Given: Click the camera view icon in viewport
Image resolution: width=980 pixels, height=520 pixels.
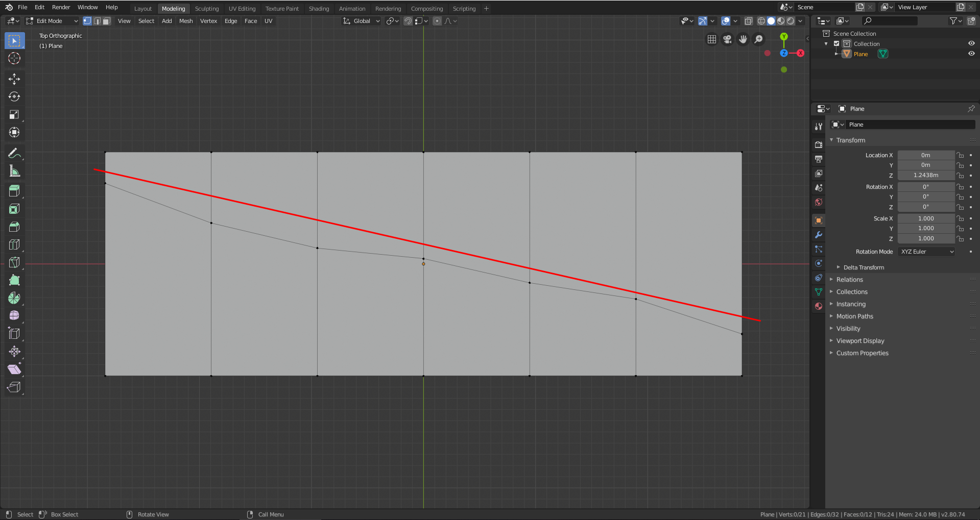Looking at the screenshot, I should point(727,39).
